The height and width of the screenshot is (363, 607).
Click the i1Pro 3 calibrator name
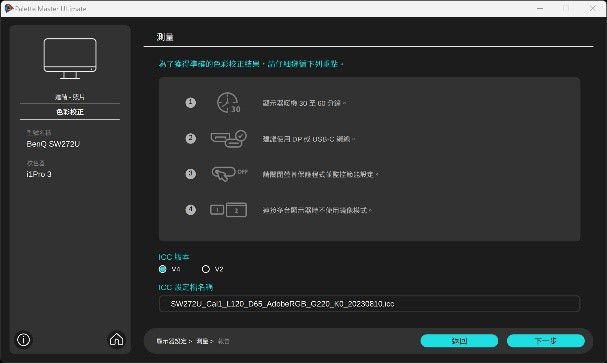(x=39, y=174)
